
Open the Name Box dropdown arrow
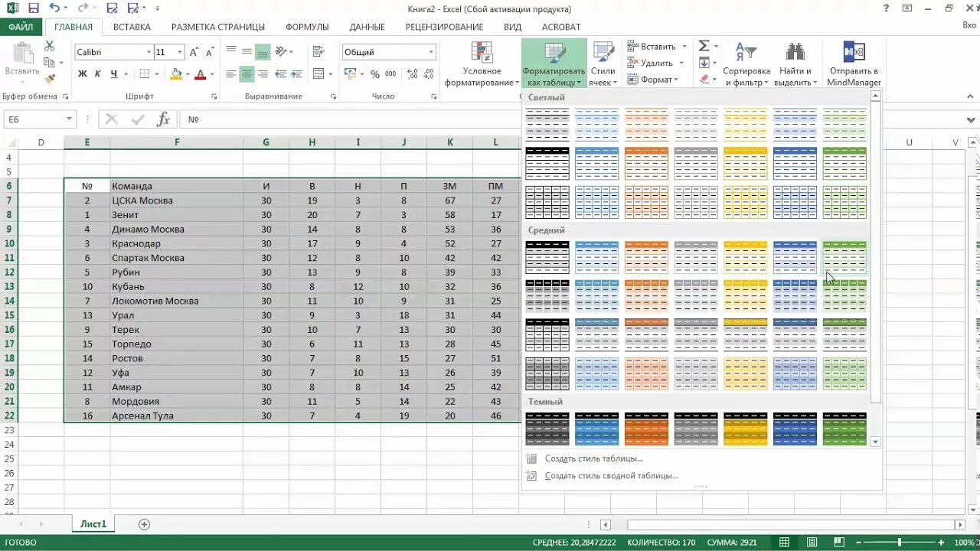[x=69, y=119]
